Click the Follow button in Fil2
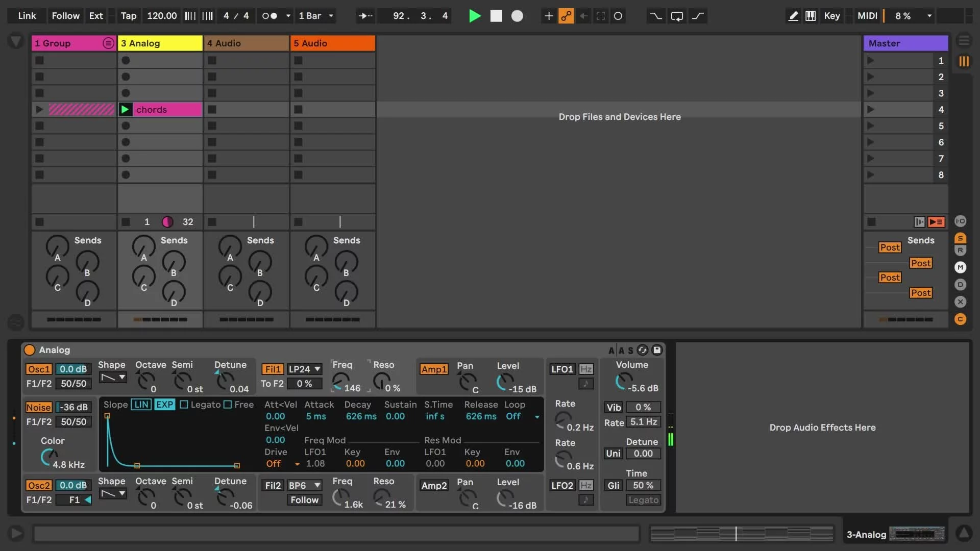 click(304, 500)
